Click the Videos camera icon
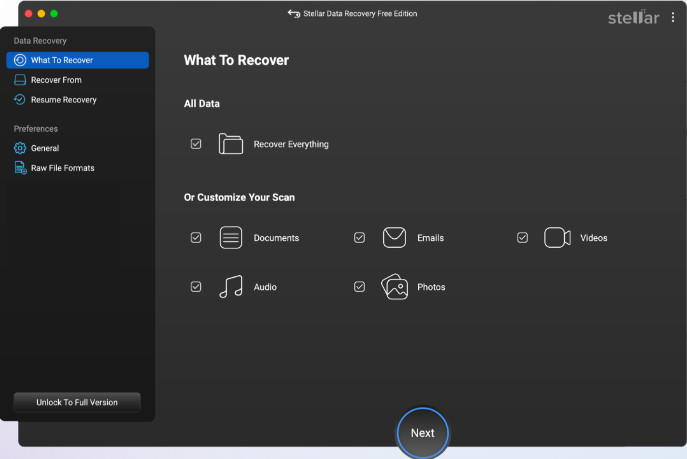The height and width of the screenshot is (459, 687). click(x=557, y=237)
